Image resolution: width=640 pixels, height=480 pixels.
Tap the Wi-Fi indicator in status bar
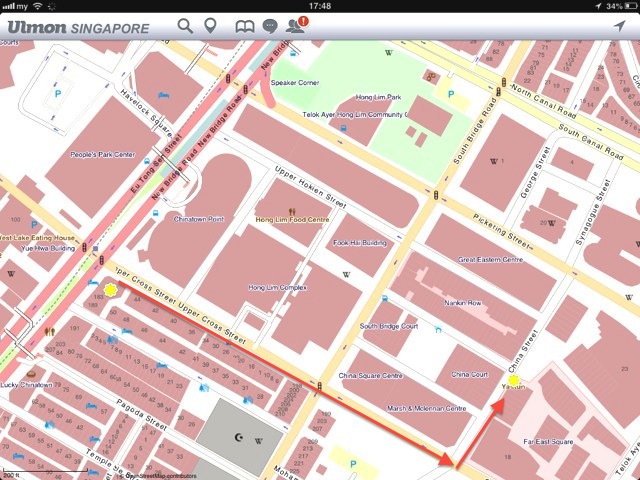(x=38, y=6)
